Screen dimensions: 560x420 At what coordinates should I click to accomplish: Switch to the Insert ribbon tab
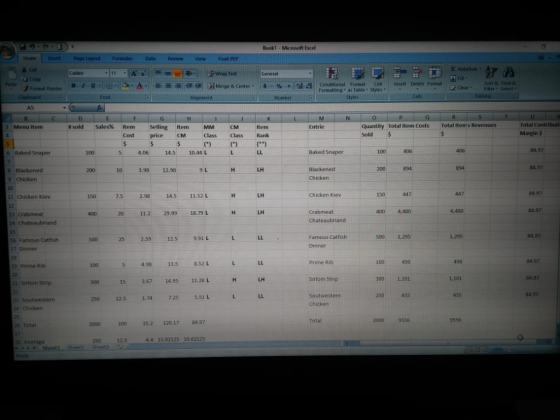click(x=54, y=58)
